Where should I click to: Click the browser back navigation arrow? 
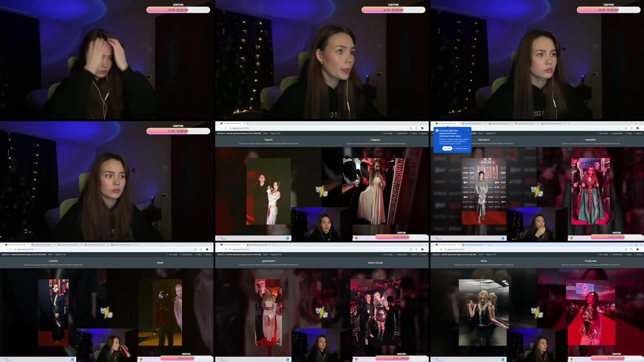click(x=217, y=128)
